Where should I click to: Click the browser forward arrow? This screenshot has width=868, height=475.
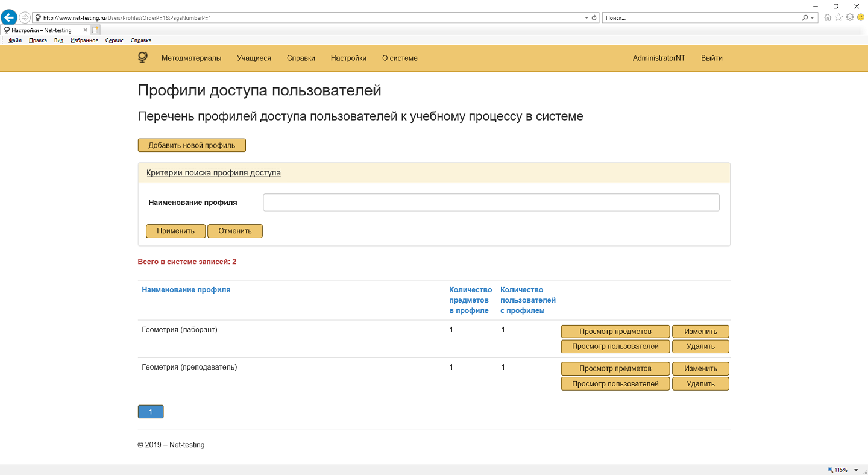(25, 17)
